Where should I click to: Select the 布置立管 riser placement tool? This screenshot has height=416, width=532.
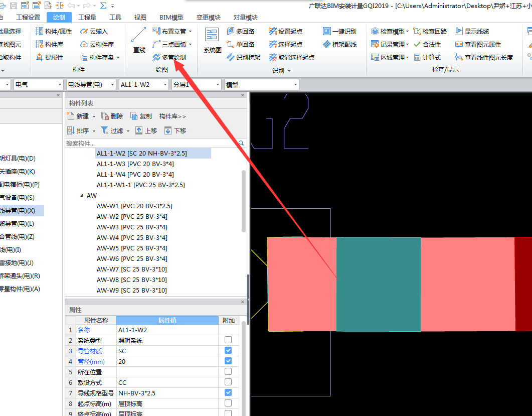click(x=169, y=31)
